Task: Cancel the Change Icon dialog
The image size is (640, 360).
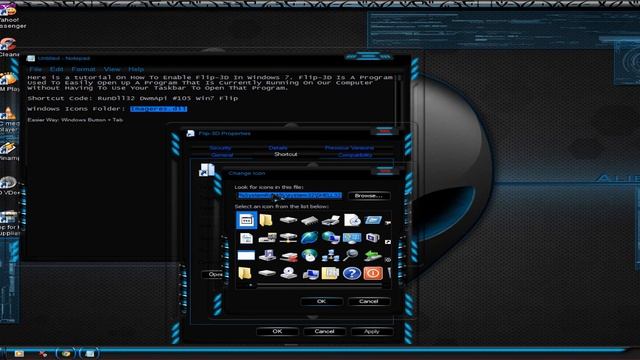Action: click(x=369, y=301)
